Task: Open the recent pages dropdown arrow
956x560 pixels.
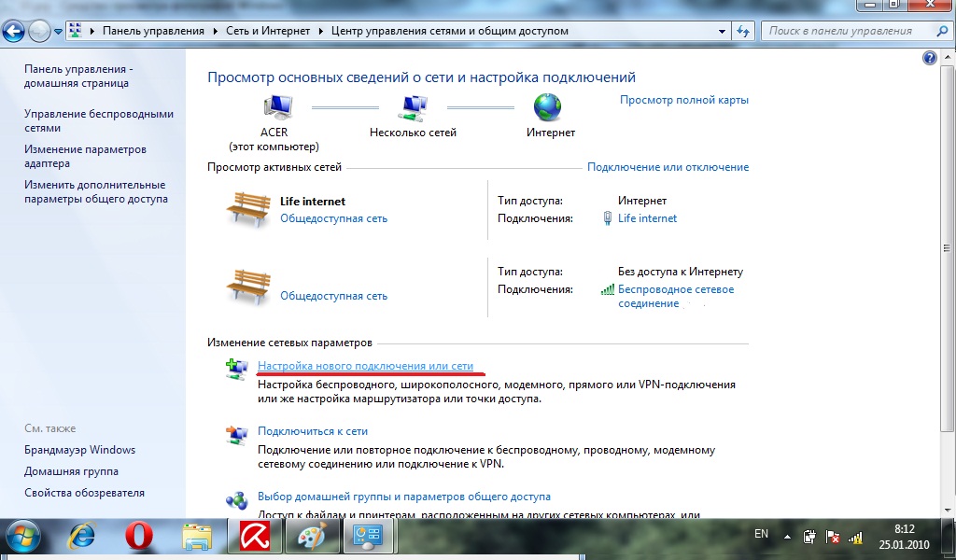Action: [58, 31]
